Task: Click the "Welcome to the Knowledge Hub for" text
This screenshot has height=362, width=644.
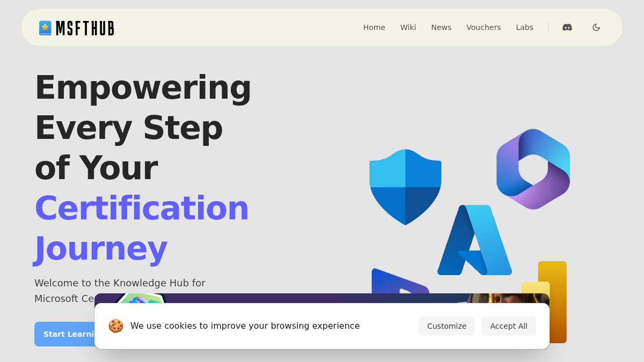Action: (x=120, y=283)
